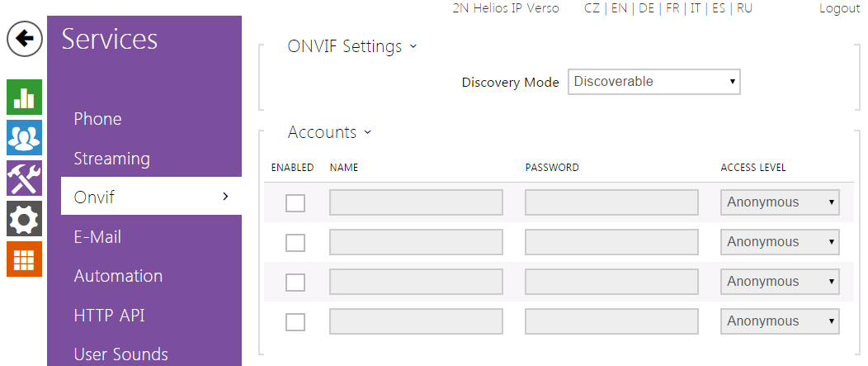Tick the second account Enabled checkbox
Image resolution: width=868 pixels, height=366 pixels.
point(295,243)
